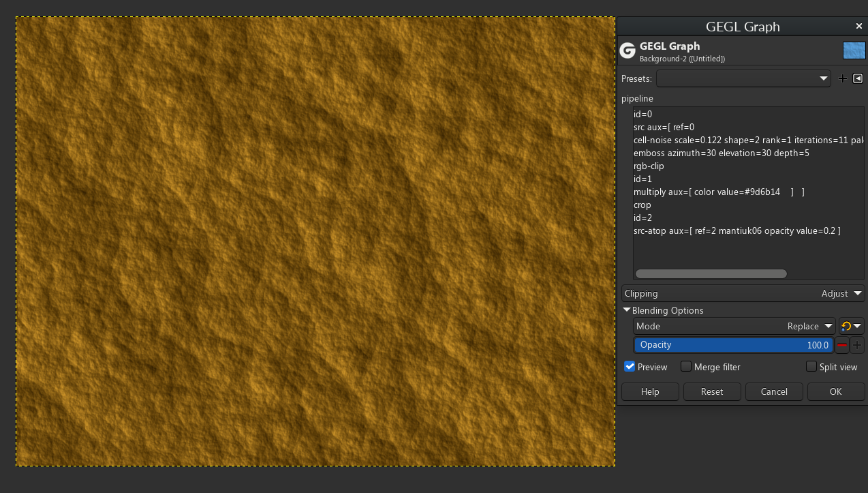This screenshot has width=868, height=493.
Task: Click the blue layer preview thumbnail
Action: point(854,50)
